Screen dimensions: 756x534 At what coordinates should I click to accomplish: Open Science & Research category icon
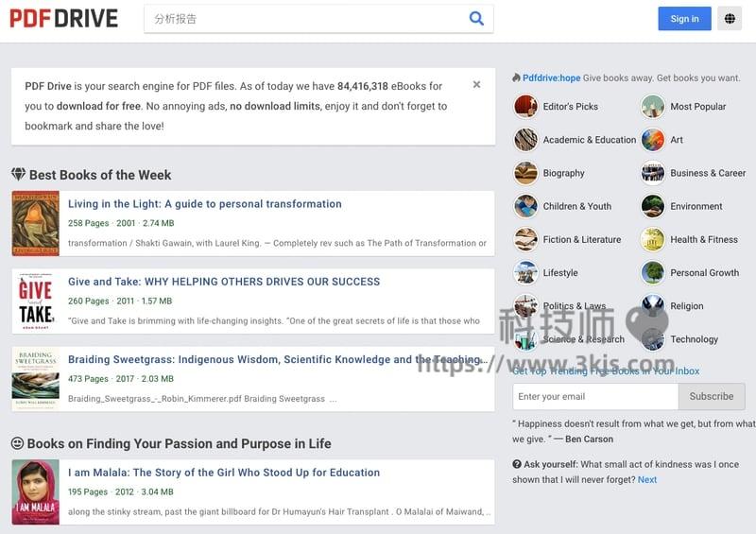pos(525,339)
